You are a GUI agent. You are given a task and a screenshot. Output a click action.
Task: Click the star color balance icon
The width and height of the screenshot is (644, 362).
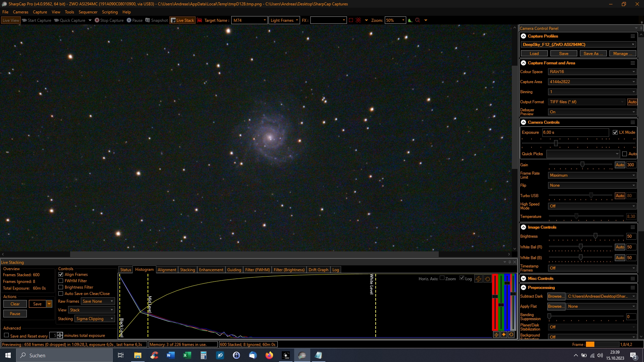click(x=504, y=335)
